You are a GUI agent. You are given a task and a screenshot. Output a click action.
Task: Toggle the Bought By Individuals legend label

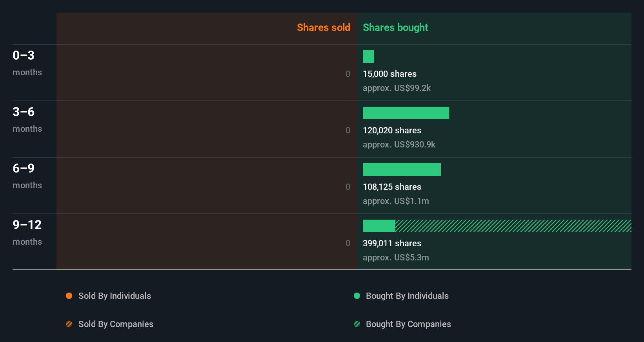407,296
